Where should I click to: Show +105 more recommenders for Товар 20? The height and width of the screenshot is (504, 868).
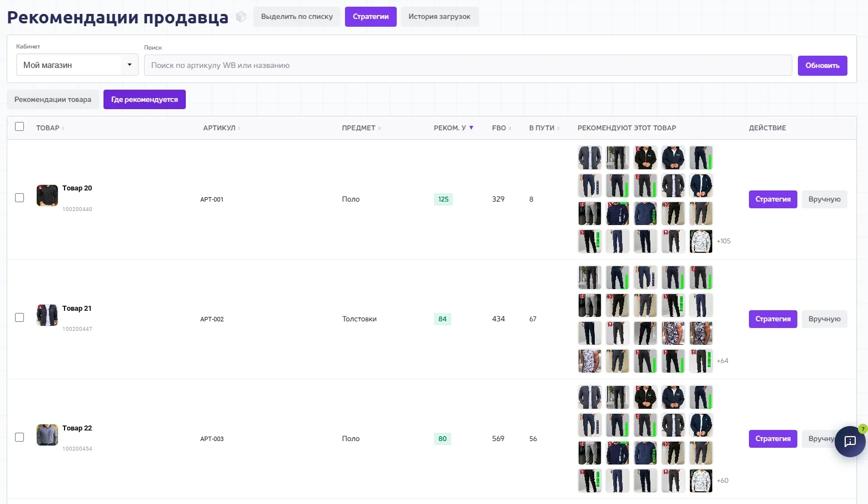pos(724,241)
